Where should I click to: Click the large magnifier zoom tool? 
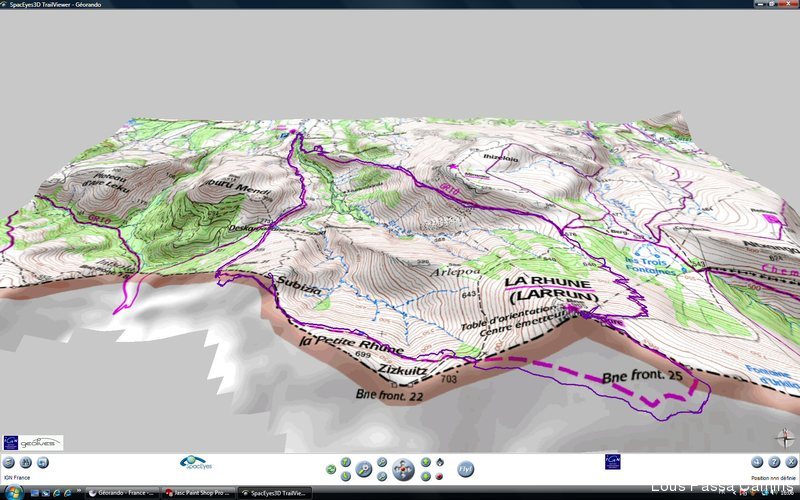click(364, 469)
